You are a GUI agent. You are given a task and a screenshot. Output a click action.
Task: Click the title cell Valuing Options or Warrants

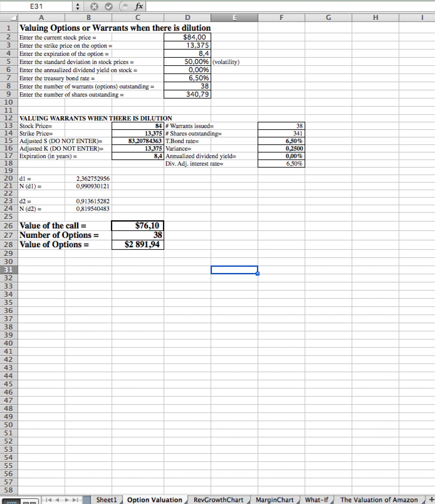(x=115, y=28)
